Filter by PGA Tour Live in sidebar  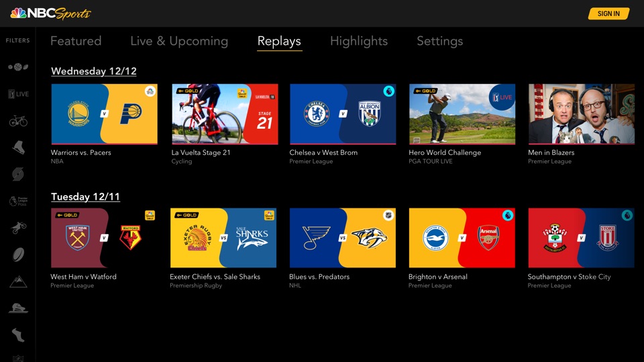[x=18, y=95]
